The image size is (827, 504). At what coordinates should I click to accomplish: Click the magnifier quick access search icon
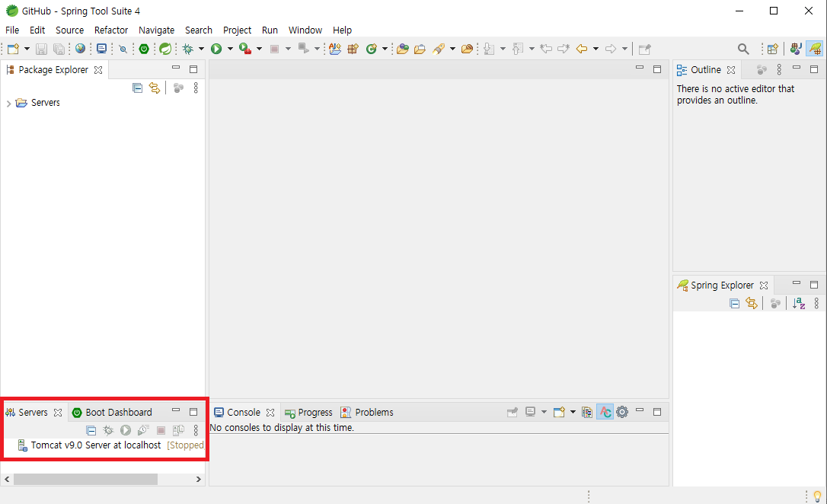coord(743,49)
